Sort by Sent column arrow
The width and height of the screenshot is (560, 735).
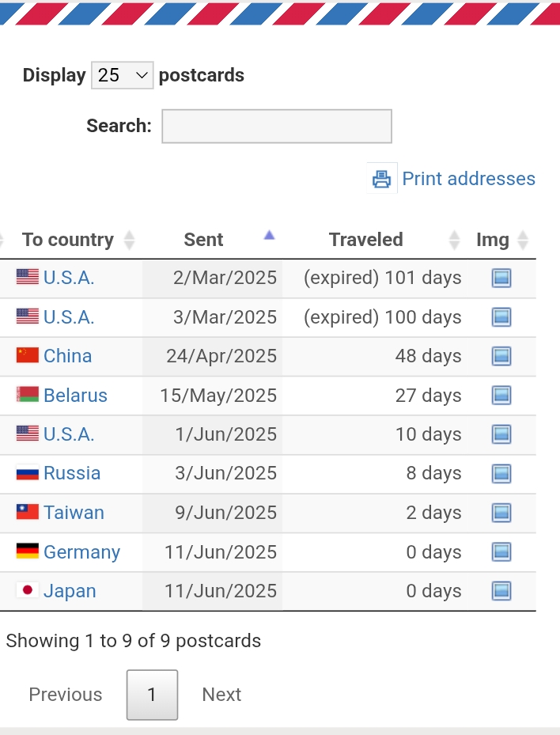269,235
